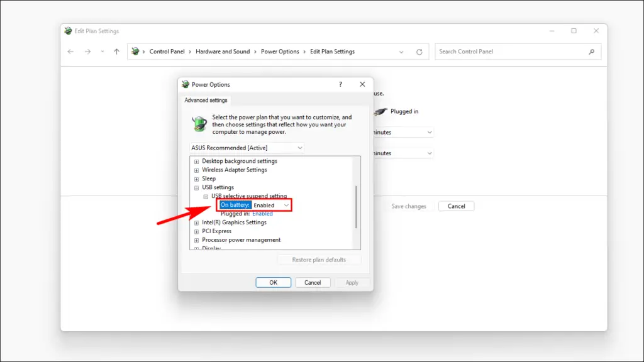Screen dimensions: 644x362
Task: Collapse the USB settings node
Action: pyautogui.click(x=196, y=187)
